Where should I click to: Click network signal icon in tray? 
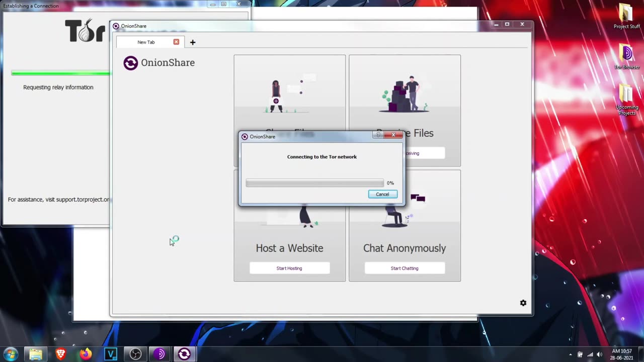click(590, 354)
